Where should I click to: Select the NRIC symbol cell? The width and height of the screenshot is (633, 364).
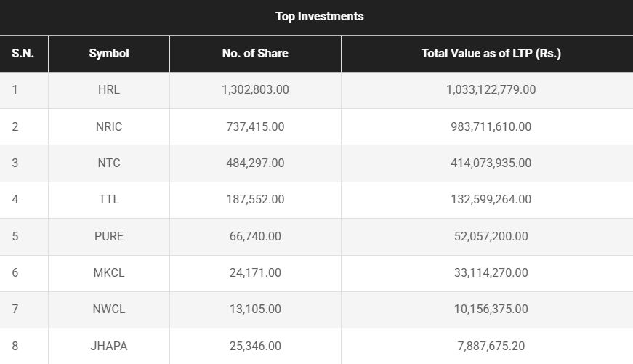pyautogui.click(x=109, y=126)
